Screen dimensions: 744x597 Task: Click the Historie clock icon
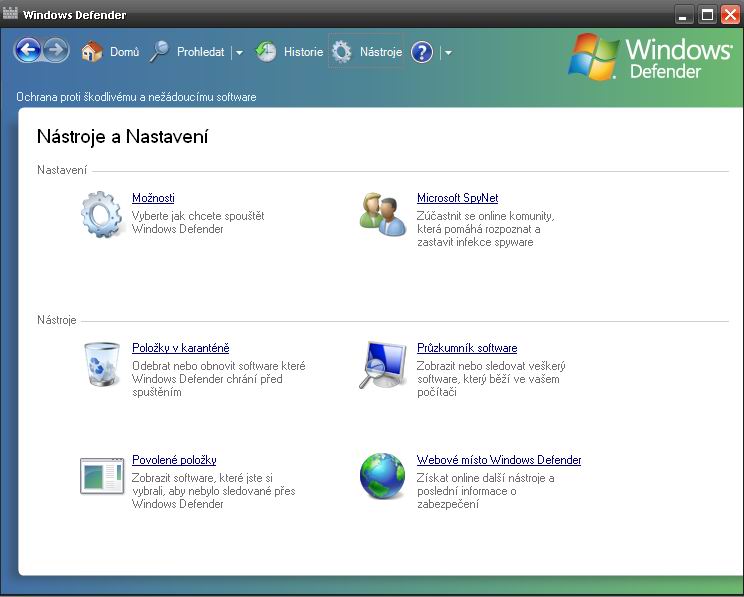click(x=266, y=51)
